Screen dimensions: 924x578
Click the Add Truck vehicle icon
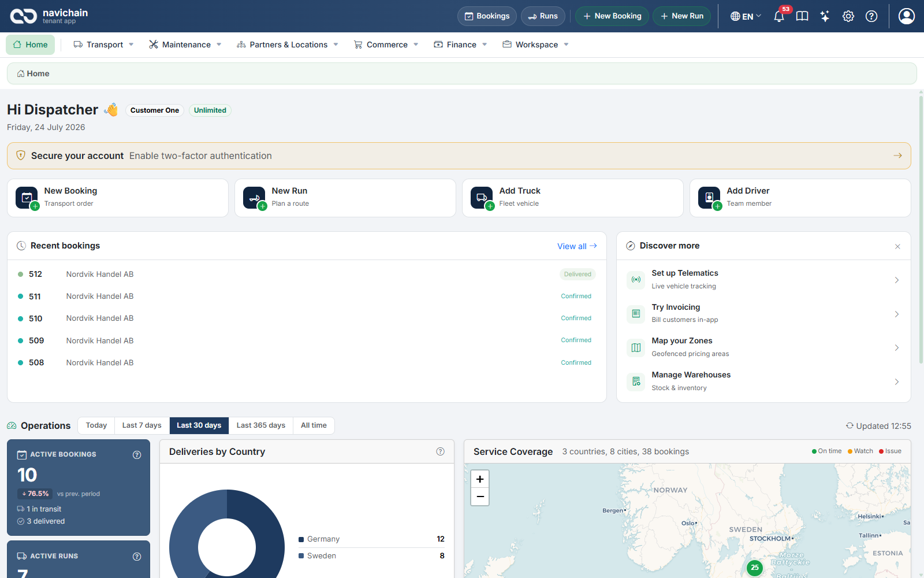482,198
